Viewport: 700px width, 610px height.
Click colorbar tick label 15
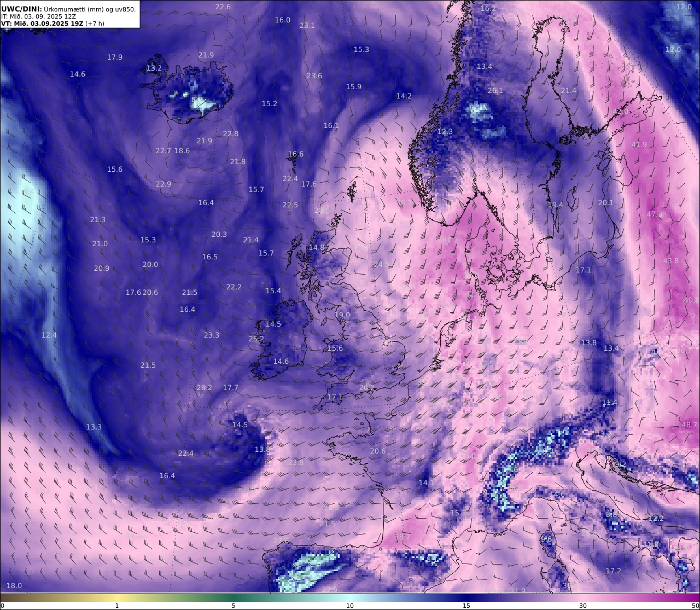(466, 606)
